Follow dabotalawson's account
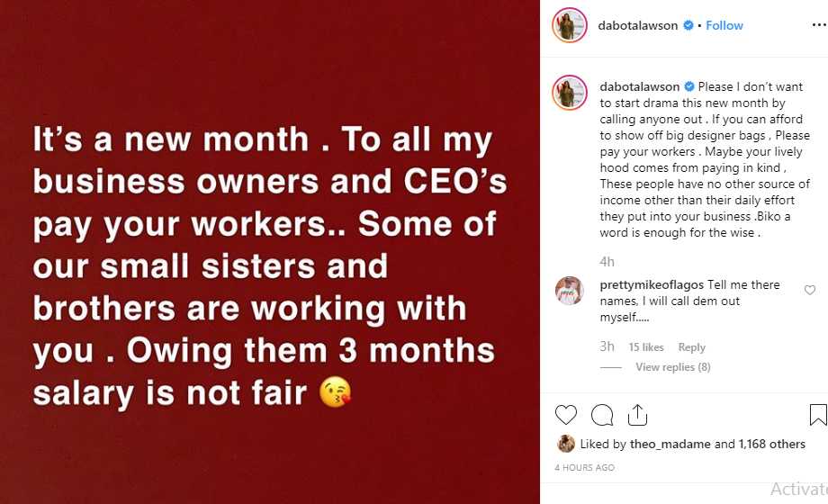Image resolution: width=828 pixels, height=504 pixels. pyautogui.click(x=724, y=26)
